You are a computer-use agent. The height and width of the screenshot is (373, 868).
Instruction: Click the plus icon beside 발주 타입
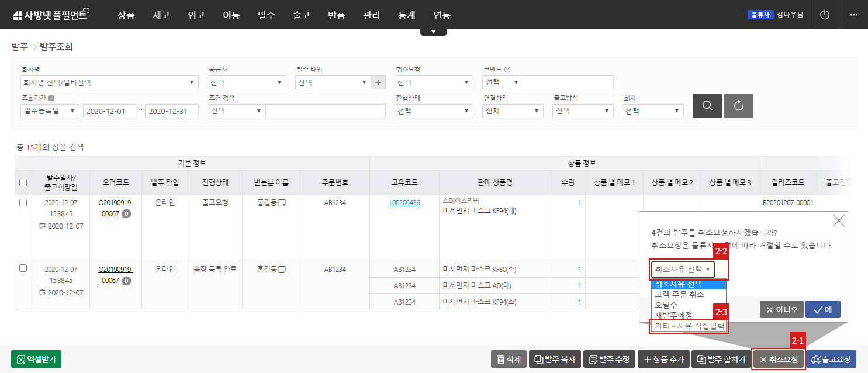(x=379, y=82)
